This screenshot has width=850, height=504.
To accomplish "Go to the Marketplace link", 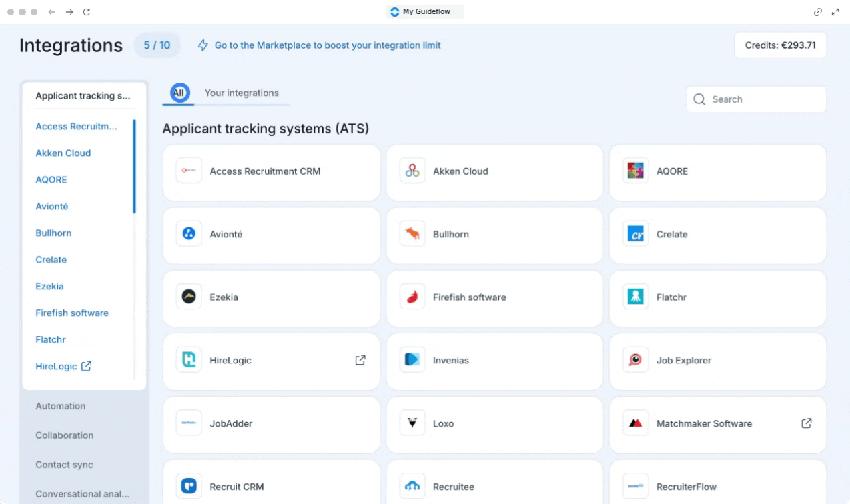I will [x=327, y=45].
